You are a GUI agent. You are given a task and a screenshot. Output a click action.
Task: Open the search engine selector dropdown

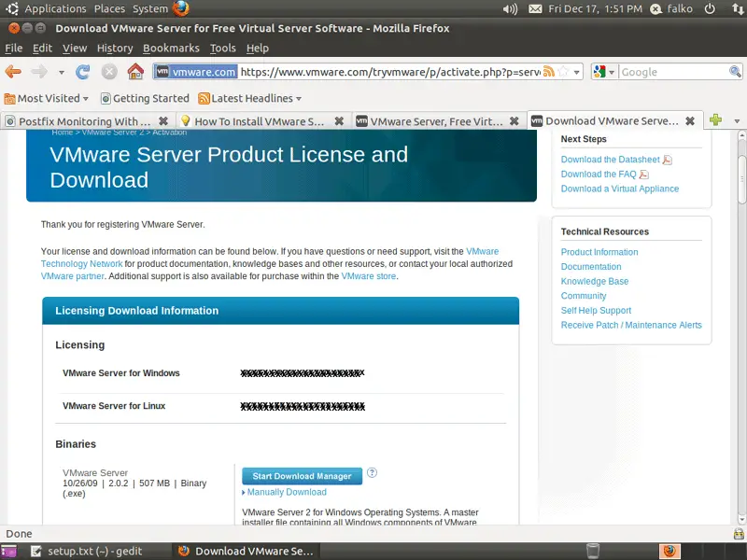point(603,72)
